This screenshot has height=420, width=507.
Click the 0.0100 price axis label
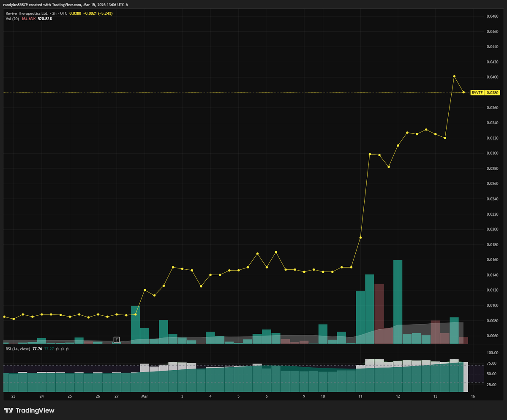click(x=493, y=305)
